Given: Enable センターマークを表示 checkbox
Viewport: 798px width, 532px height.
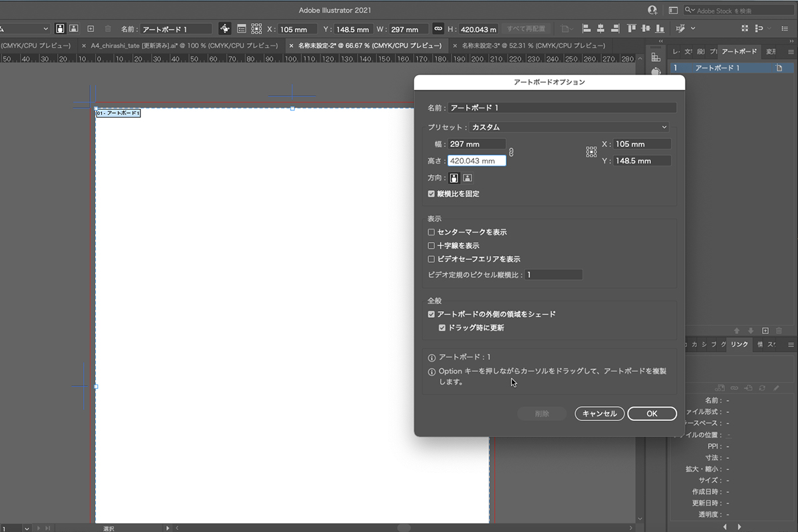Looking at the screenshot, I should pos(432,232).
